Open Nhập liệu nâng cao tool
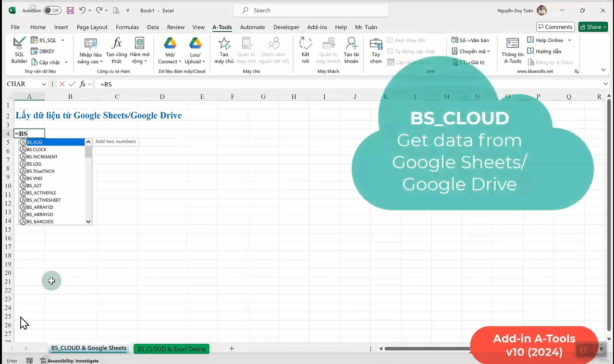Image resolution: width=614 pixels, height=364 pixels. 90,50
